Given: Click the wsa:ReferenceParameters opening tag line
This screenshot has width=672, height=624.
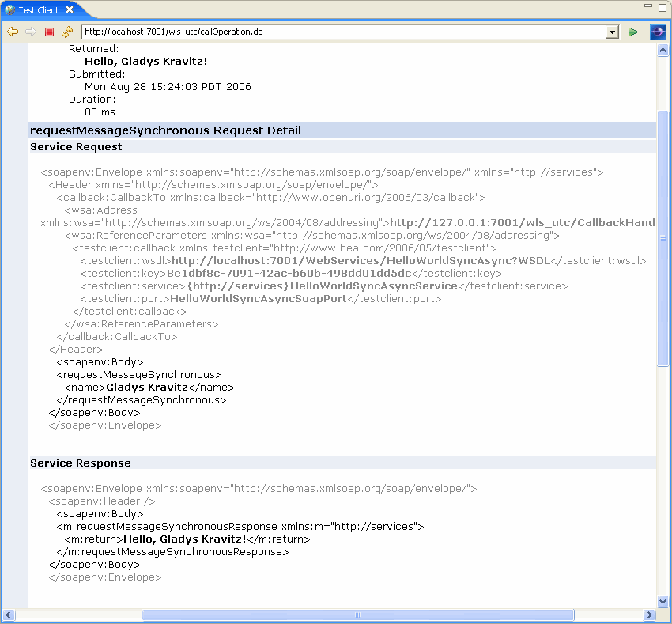Looking at the screenshot, I should (312, 236).
